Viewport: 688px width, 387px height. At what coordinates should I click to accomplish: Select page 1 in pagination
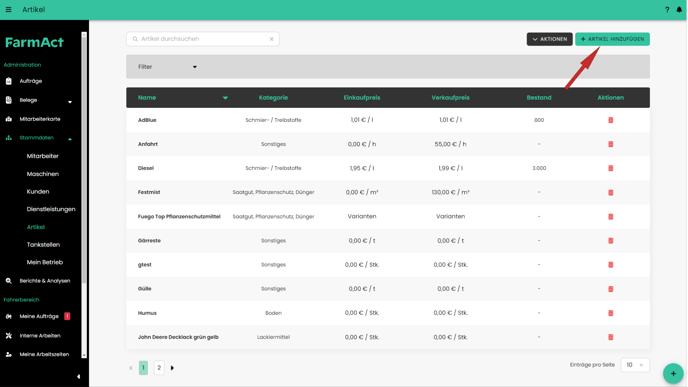143,368
